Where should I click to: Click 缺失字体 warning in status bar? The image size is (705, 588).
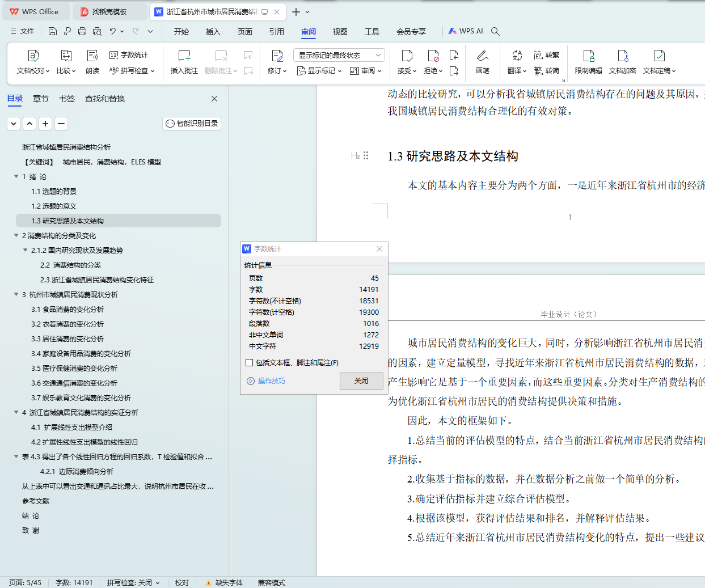coord(224,582)
